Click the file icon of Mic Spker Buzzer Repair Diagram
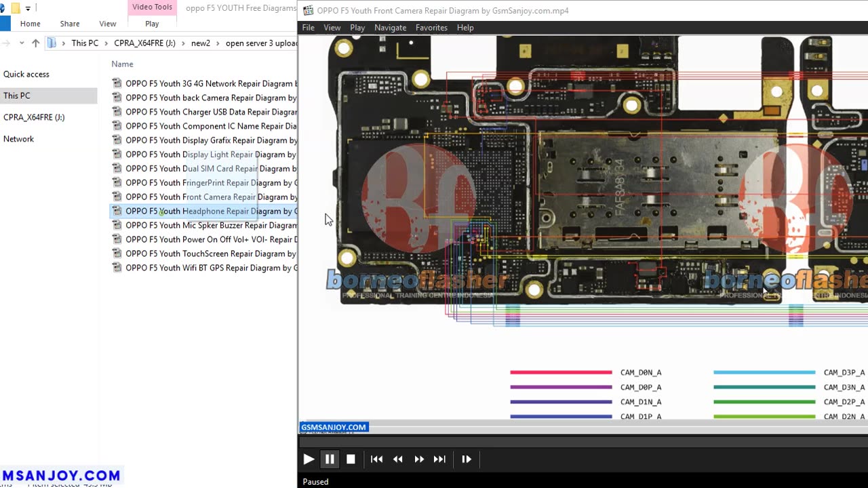868x488 pixels. point(117,225)
